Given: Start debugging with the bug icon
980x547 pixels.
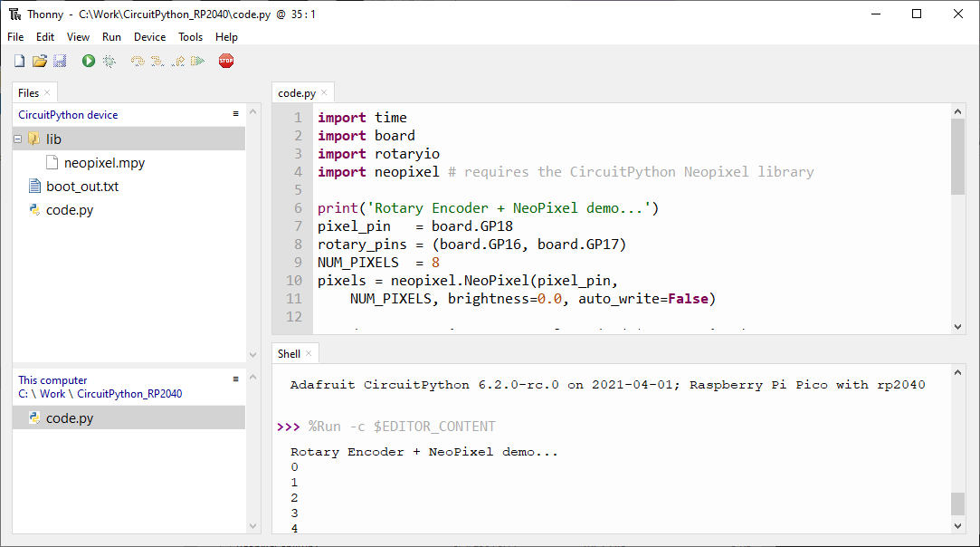Looking at the screenshot, I should click(109, 61).
